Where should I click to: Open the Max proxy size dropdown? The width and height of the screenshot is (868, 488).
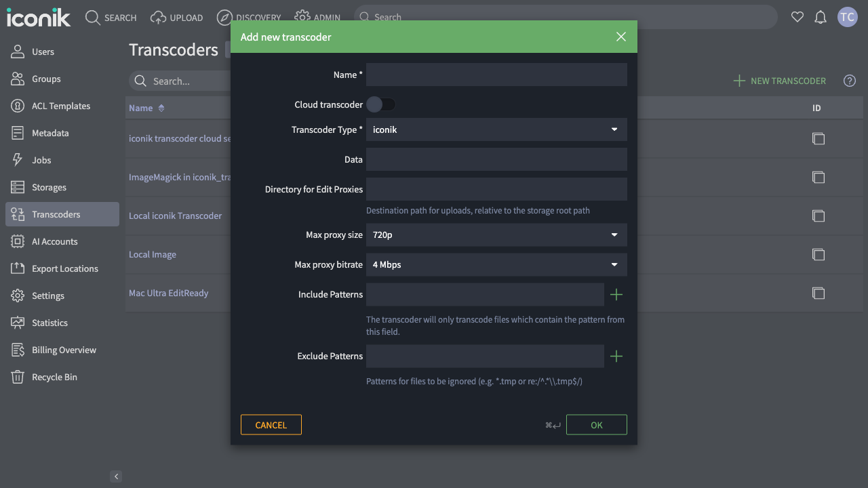[x=496, y=235]
